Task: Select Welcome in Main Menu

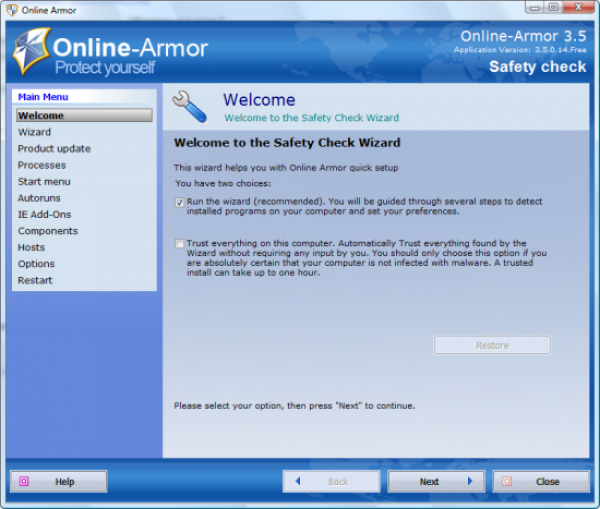Action: pyautogui.click(x=84, y=115)
